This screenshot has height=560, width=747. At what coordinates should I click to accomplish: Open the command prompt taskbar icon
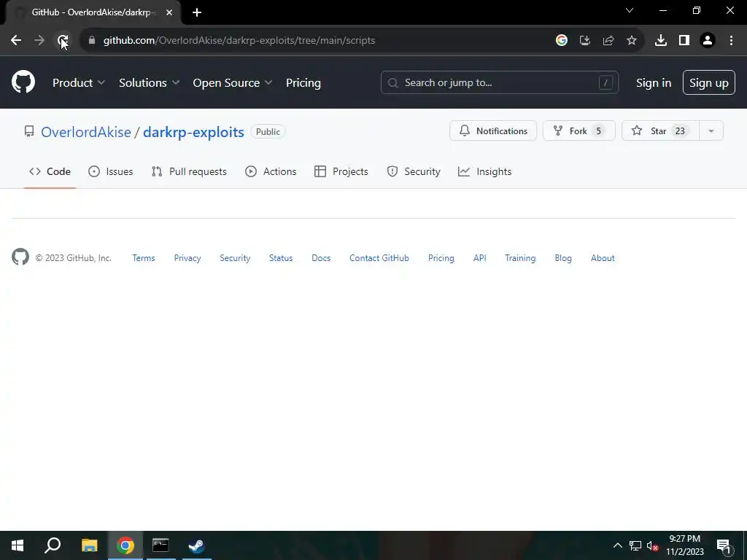pos(160,545)
